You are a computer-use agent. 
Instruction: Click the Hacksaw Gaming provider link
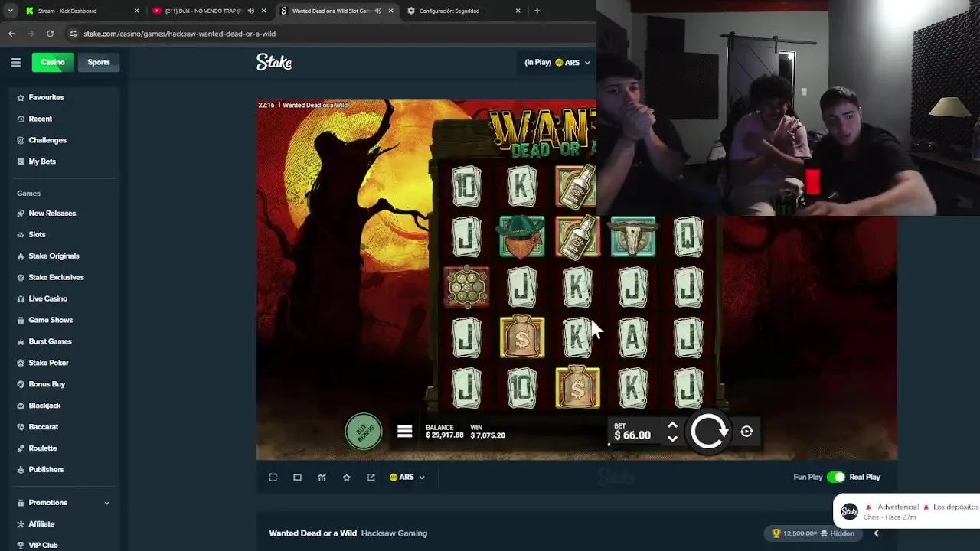click(394, 533)
